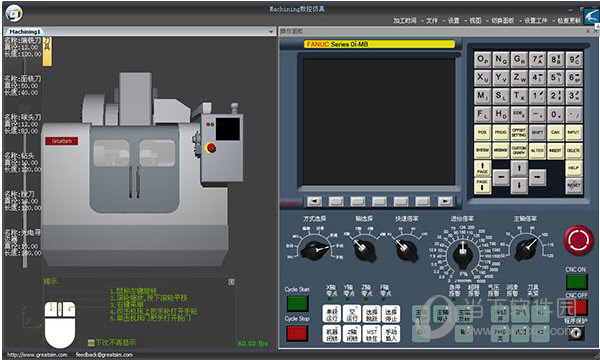Click the SHIFT key
This screenshot has width=600, height=360.
537,132
